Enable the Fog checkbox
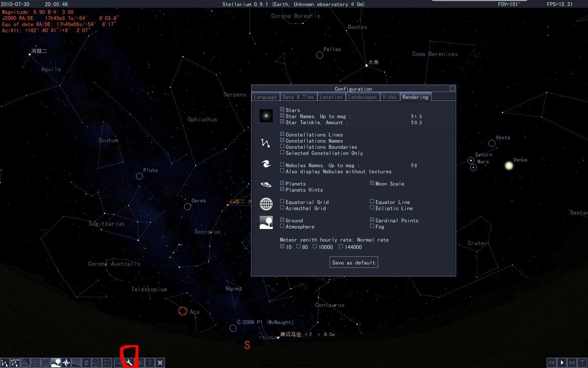The height and width of the screenshot is (368, 588). point(372,226)
